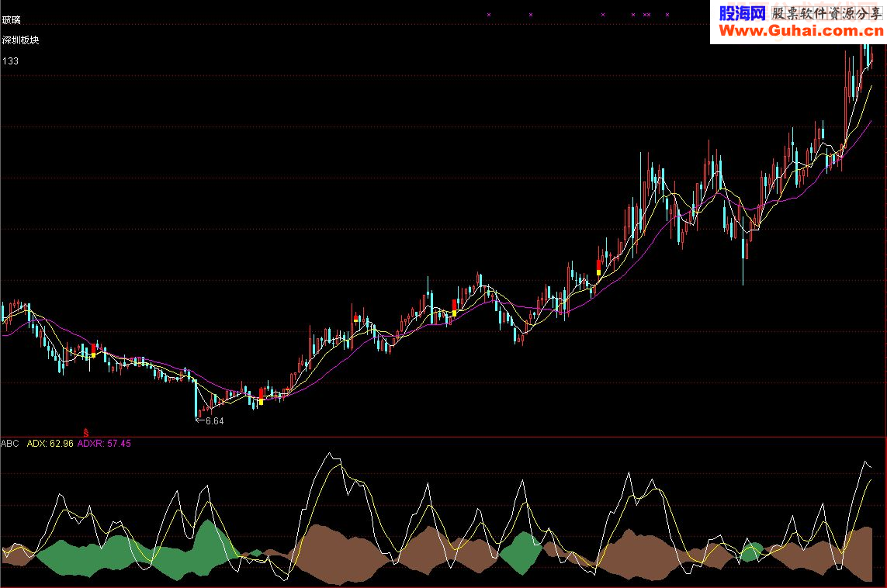887x588 pixels.
Task: Click the 深圳板块 label
Action: pyautogui.click(x=20, y=40)
